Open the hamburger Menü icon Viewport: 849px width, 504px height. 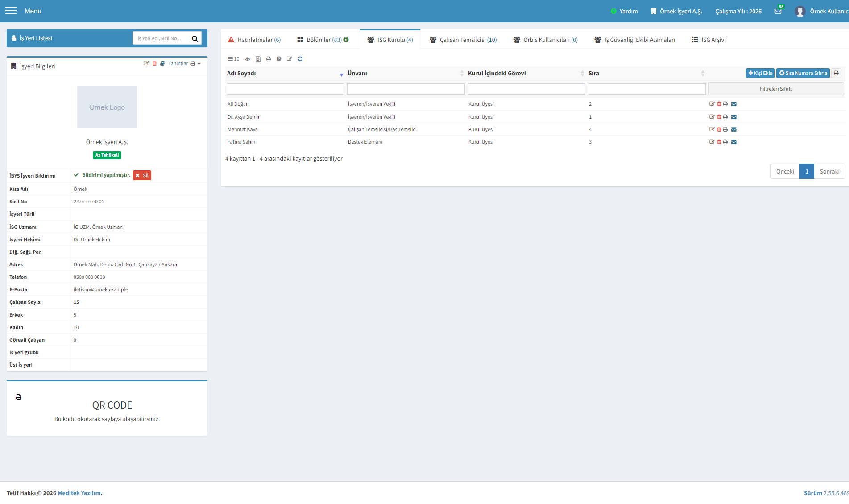(11, 11)
